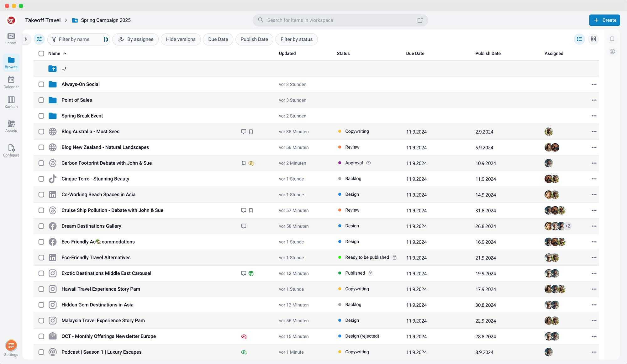The width and height of the screenshot is (627, 364).
Task: Open the overflow menu for Point of Sales
Action: (594, 100)
